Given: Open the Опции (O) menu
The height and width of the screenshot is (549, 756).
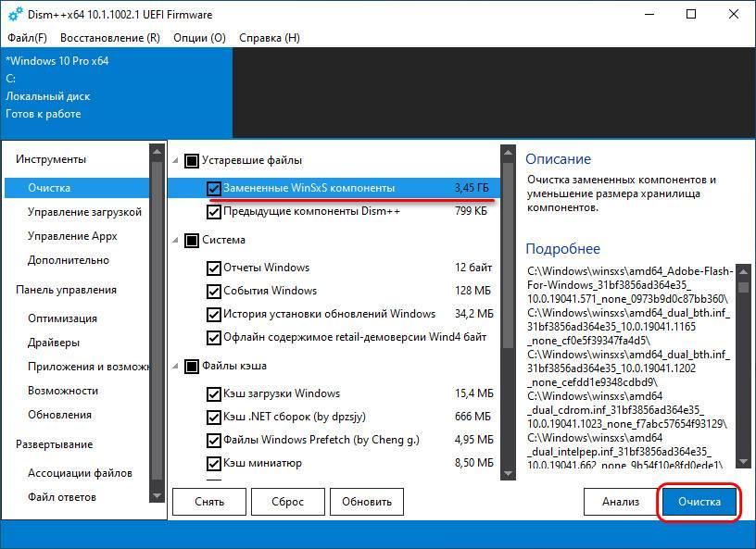Looking at the screenshot, I should 199,38.
